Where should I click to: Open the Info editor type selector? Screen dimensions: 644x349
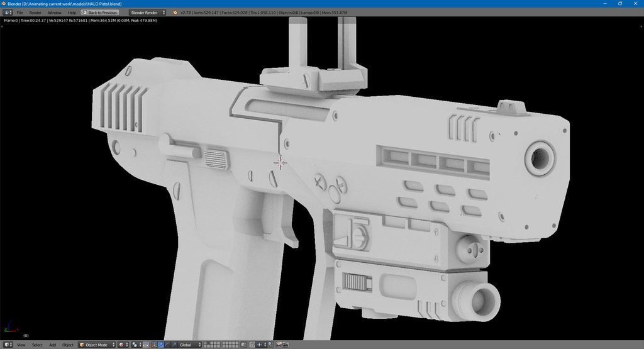8,13
